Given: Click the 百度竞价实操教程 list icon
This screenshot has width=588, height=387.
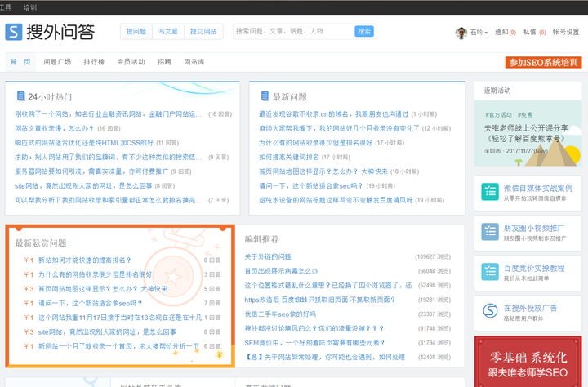Looking at the screenshot, I should pos(490,272).
